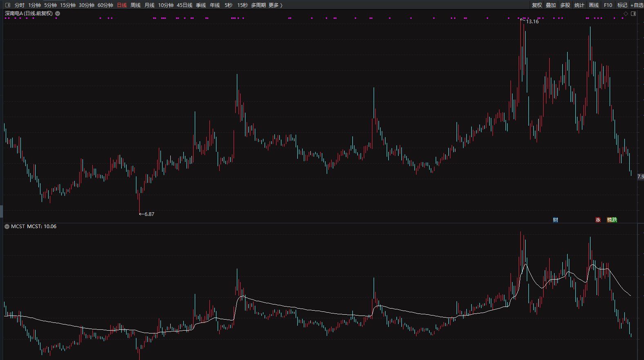644x360 pixels.
Task: Click the 标记 mark button
Action: tap(622, 5)
